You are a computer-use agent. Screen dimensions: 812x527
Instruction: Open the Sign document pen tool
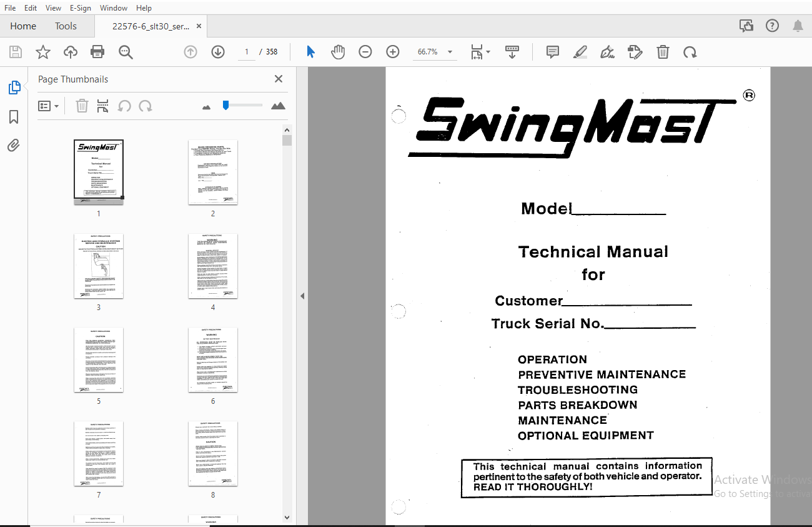tap(607, 52)
